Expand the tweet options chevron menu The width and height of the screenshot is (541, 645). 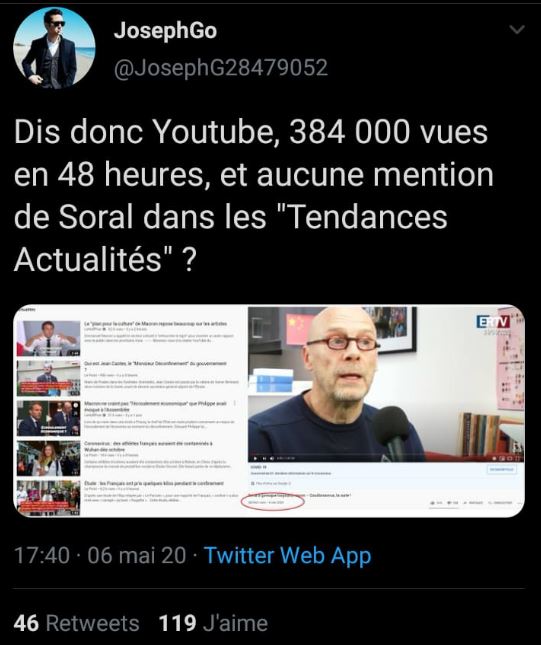tap(516, 30)
